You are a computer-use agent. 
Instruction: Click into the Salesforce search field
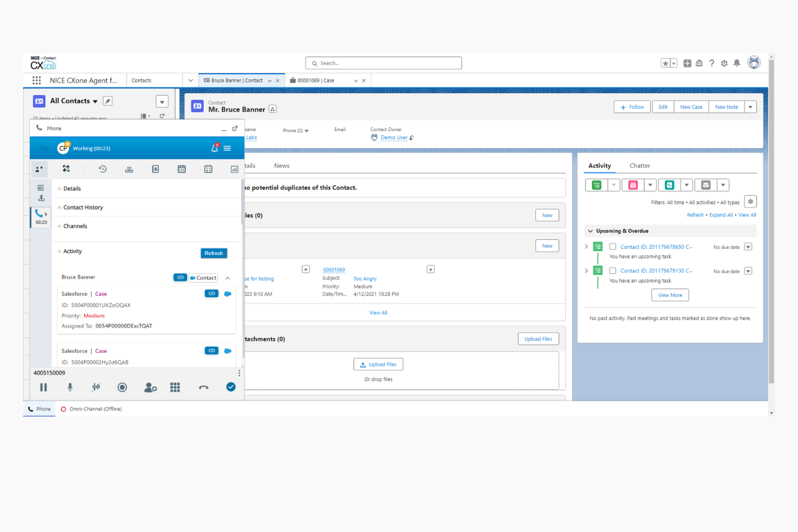383,63
